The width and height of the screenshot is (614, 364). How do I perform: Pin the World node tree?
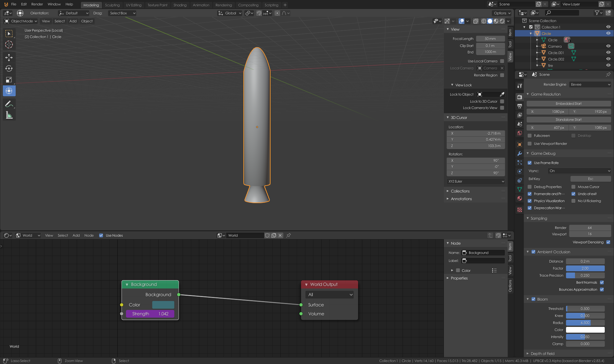click(x=288, y=235)
